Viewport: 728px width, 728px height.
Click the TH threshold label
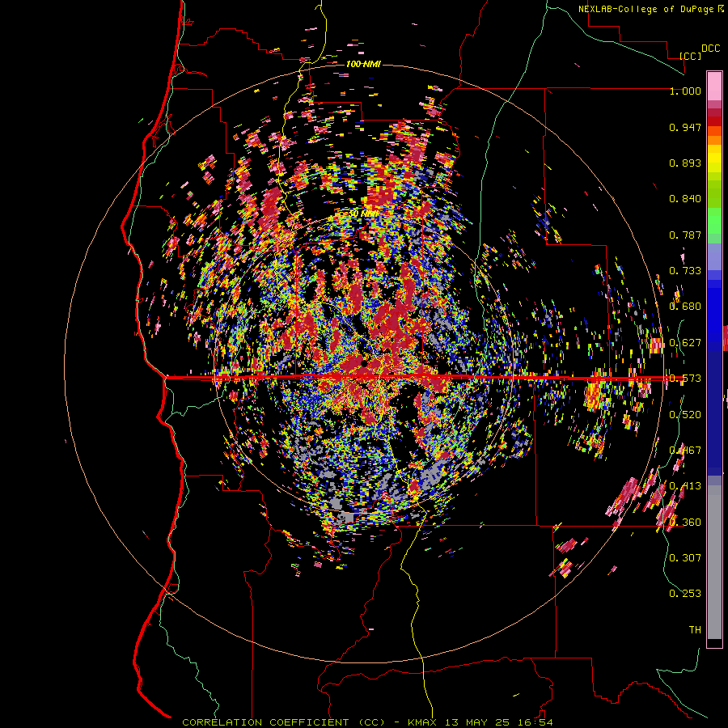[x=695, y=630]
